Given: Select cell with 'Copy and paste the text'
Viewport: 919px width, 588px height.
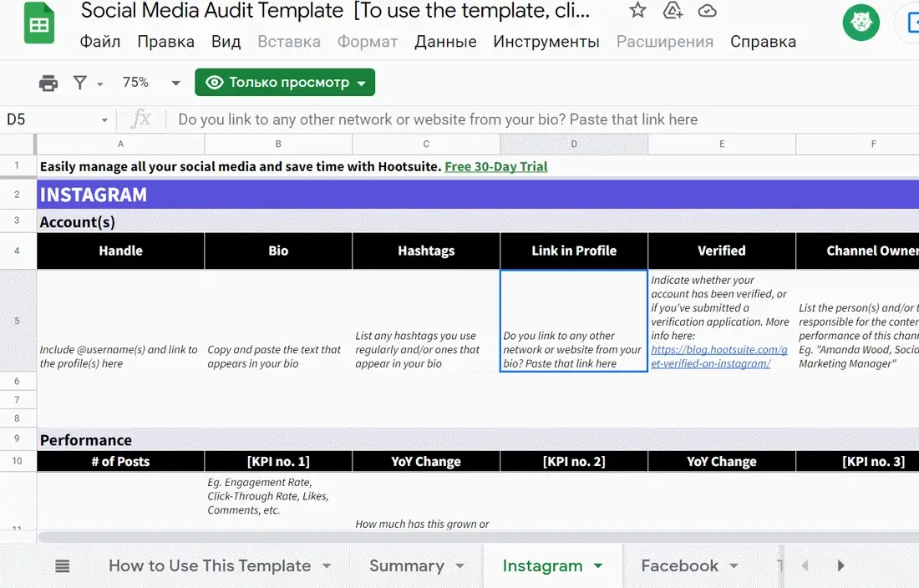Looking at the screenshot, I should (x=278, y=321).
